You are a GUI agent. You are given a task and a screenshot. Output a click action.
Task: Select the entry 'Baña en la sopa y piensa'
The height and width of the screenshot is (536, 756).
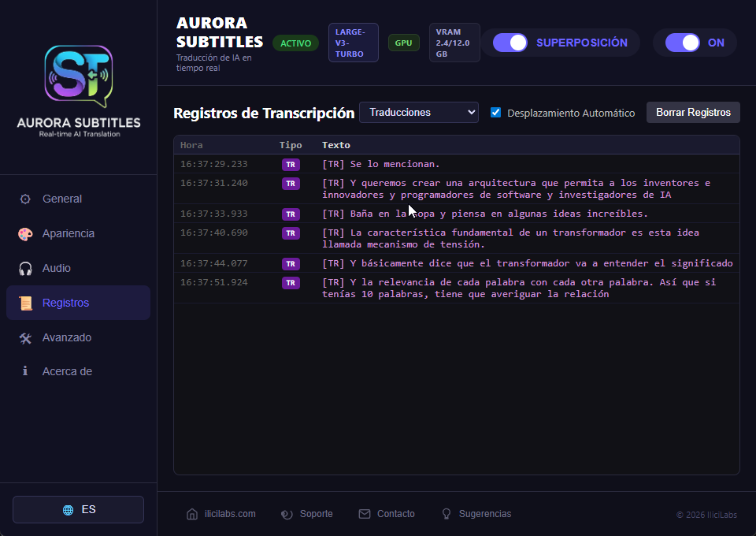[x=485, y=214]
